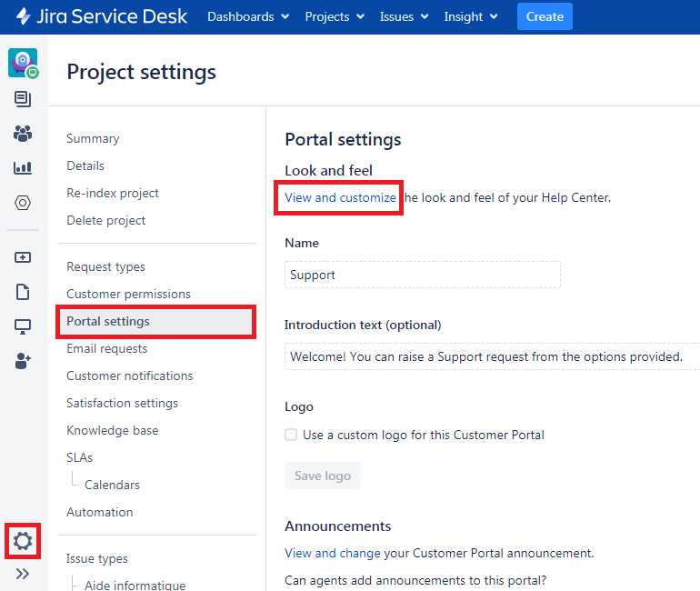700x591 pixels.
Task: Select Details in project settings menu
Action: (x=85, y=165)
